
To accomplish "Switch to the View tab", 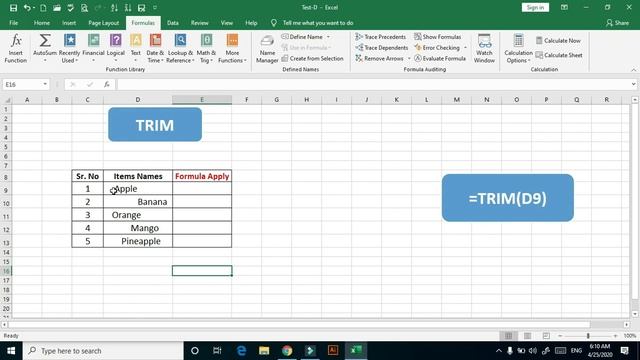I will click(x=227, y=23).
